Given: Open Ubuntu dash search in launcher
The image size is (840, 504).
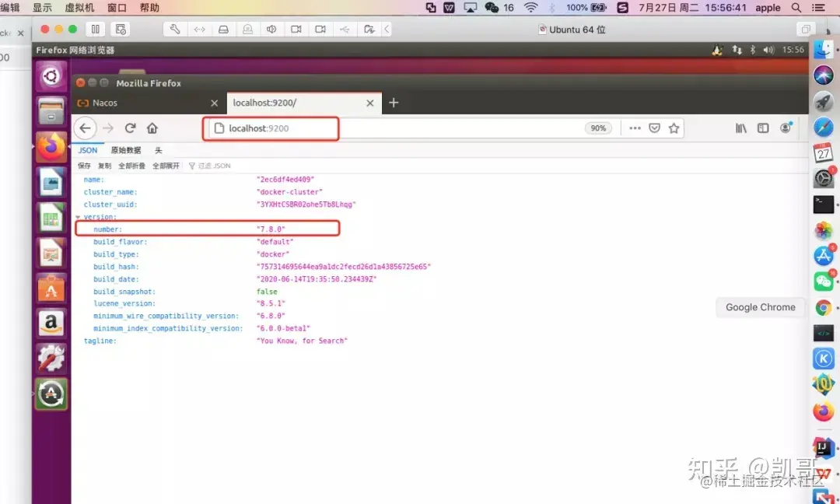Looking at the screenshot, I should pos(51,76).
